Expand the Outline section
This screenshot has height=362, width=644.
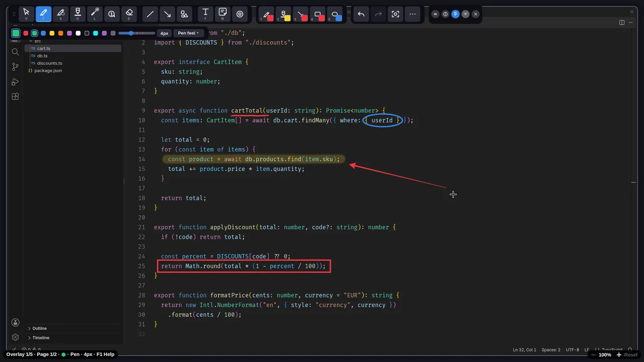tap(39, 328)
